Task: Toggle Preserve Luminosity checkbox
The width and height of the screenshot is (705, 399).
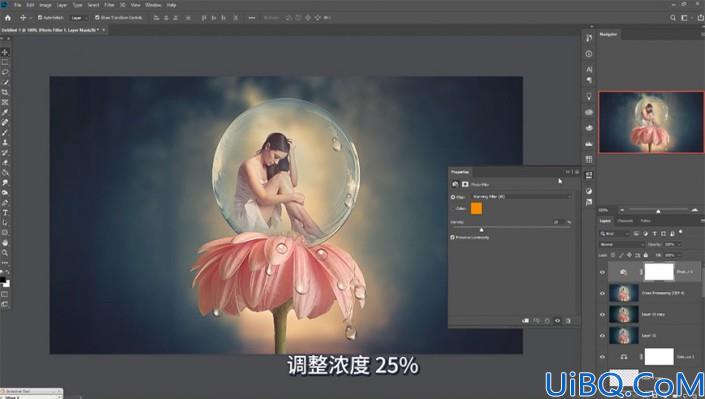Action: (x=453, y=237)
